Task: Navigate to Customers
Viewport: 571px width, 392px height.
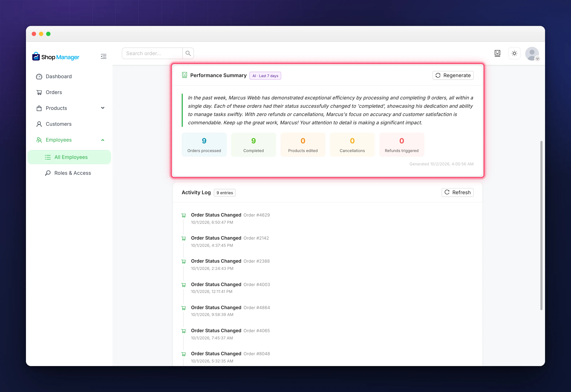Action: (69, 124)
